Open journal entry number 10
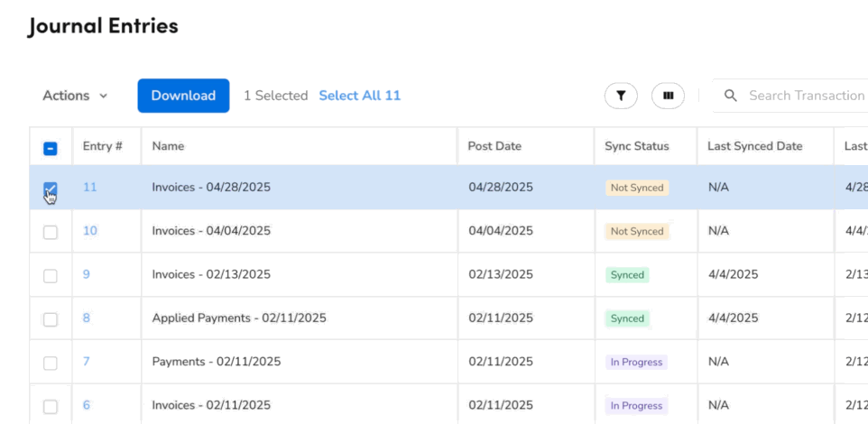Viewport: 868px width, 424px height. 90,231
